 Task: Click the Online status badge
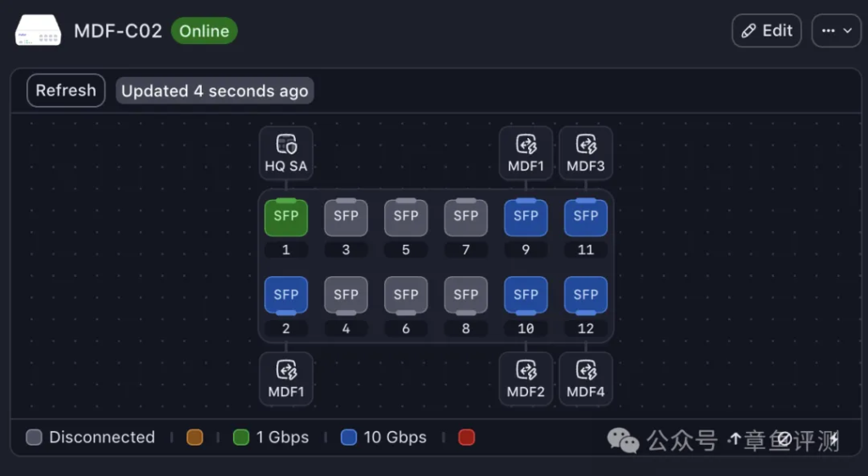pyautogui.click(x=204, y=31)
